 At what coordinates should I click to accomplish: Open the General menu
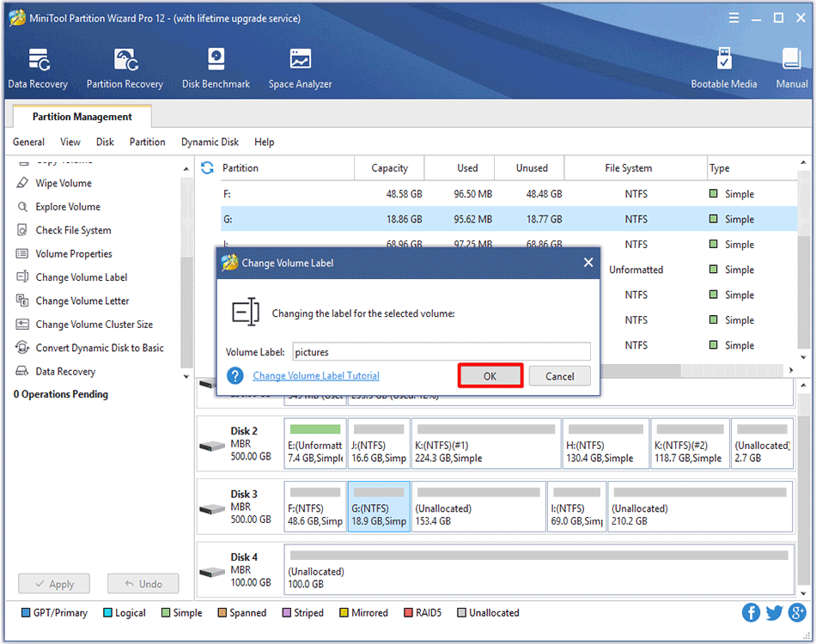click(28, 142)
